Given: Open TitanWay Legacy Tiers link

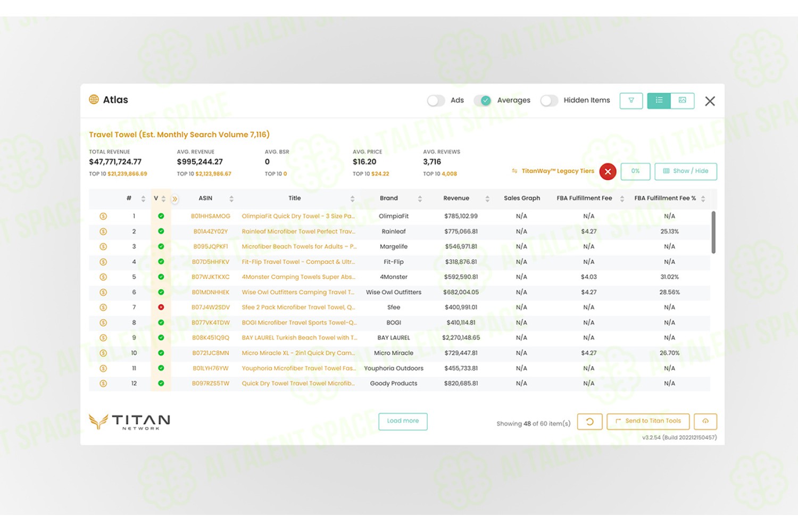Looking at the screenshot, I should point(558,171).
